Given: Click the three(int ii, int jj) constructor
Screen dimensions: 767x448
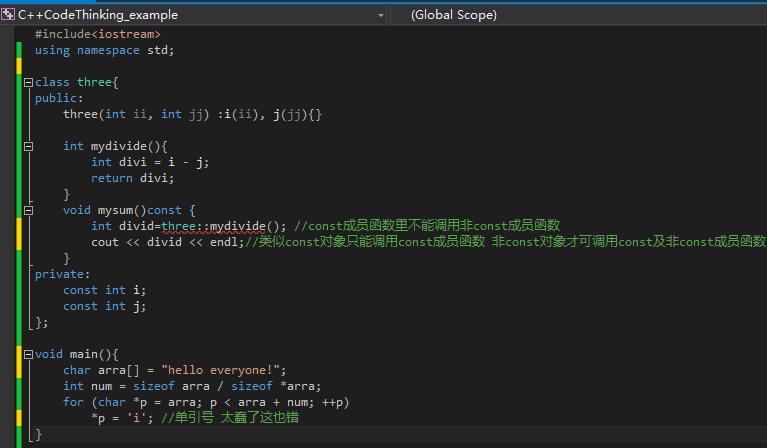Looking at the screenshot, I should pyautogui.click(x=192, y=114).
